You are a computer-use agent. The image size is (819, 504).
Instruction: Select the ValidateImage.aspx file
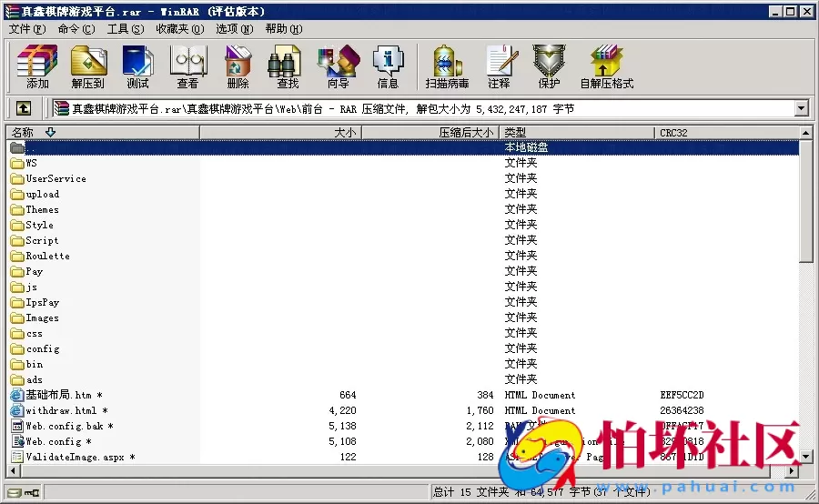tap(73, 457)
